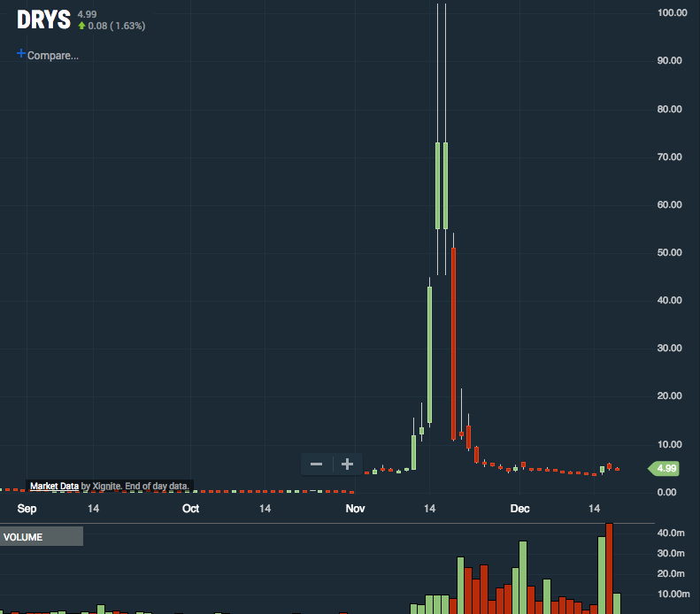The width and height of the screenshot is (700, 614).
Task: Zoom out the chart with minus button
Action: point(316,464)
